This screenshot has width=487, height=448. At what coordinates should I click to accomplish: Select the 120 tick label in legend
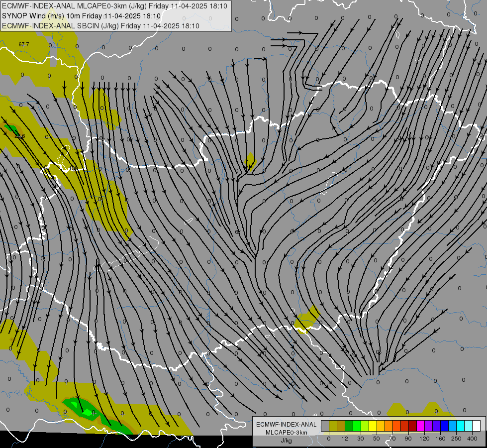425,439
